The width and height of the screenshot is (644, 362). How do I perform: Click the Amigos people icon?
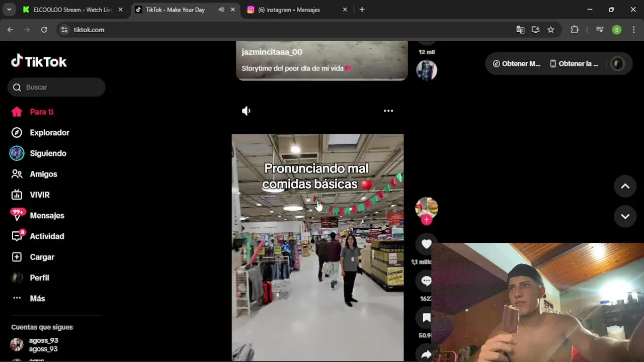coord(17,174)
